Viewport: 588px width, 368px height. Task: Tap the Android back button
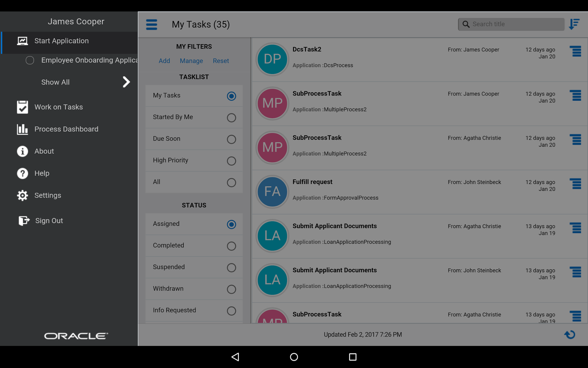click(235, 357)
